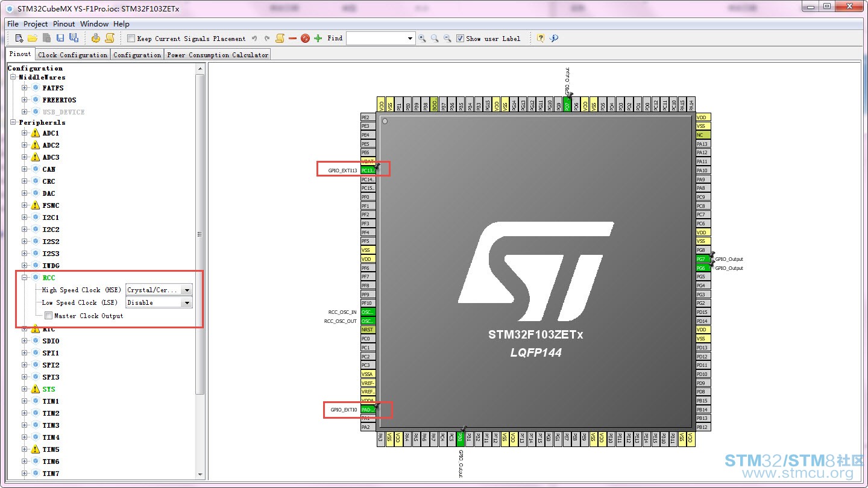The height and width of the screenshot is (488, 868).
Task: Enable Master Clock Output checkbox
Action: (x=48, y=316)
